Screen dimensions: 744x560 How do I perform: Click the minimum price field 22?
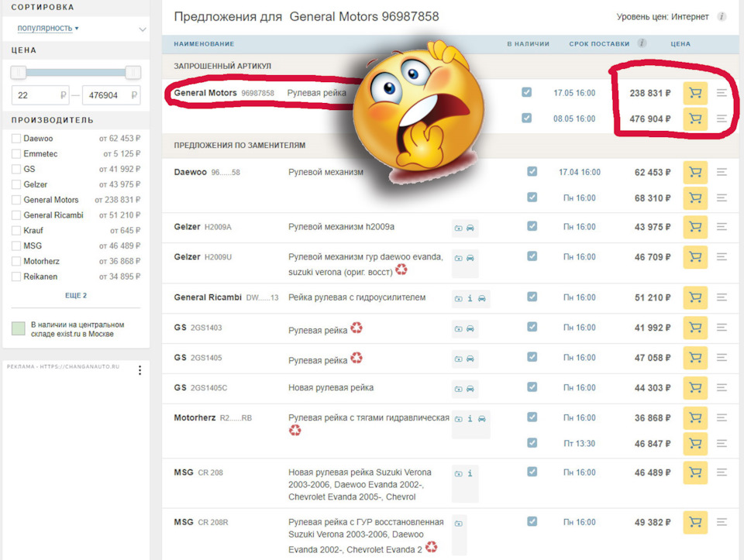40,95
